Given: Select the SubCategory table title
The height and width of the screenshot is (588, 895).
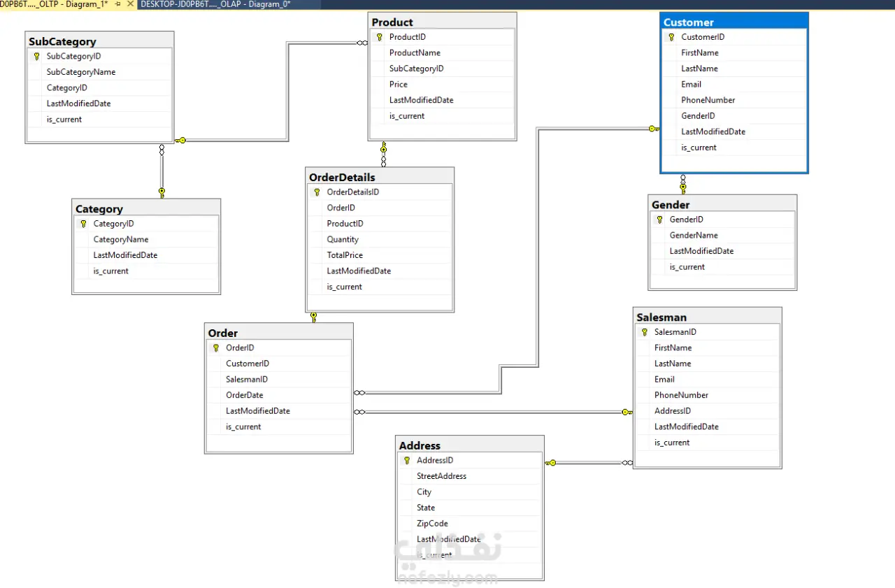Looking at the screenshot, I should tap(62, 41).
